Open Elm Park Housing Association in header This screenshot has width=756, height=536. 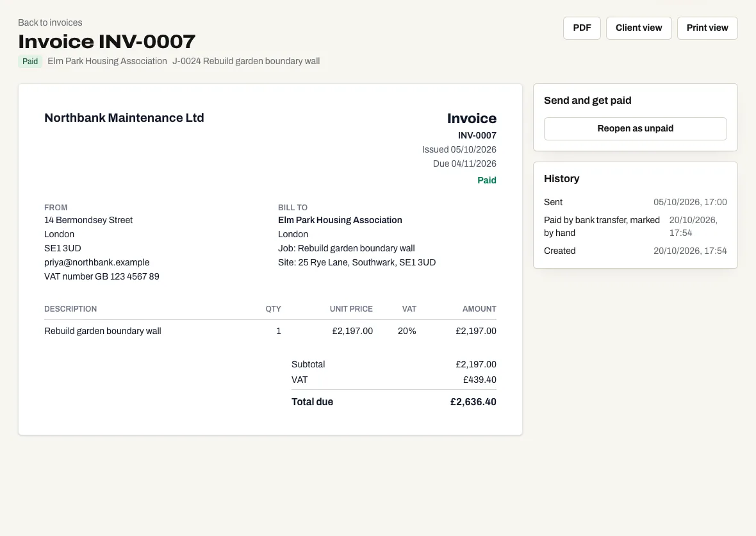[x=107, y=62]
